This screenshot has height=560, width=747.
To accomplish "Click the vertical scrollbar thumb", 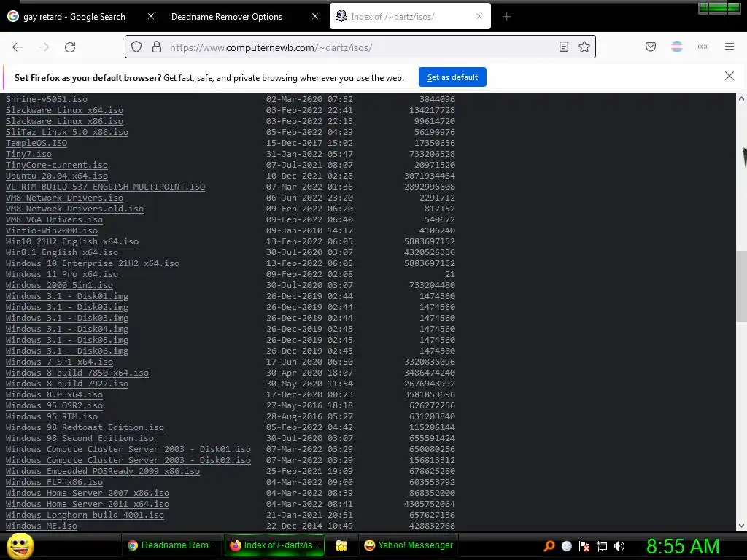I will 741,287.
